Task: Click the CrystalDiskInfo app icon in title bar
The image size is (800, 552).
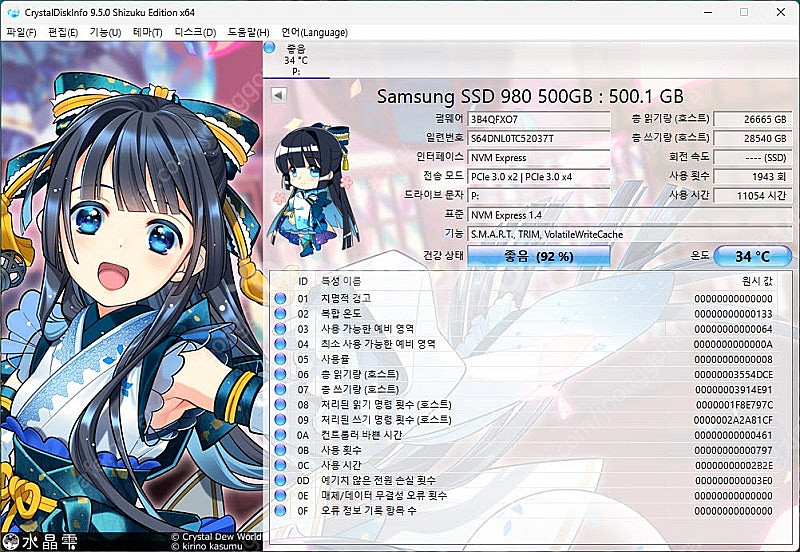Action: [13, 12]
